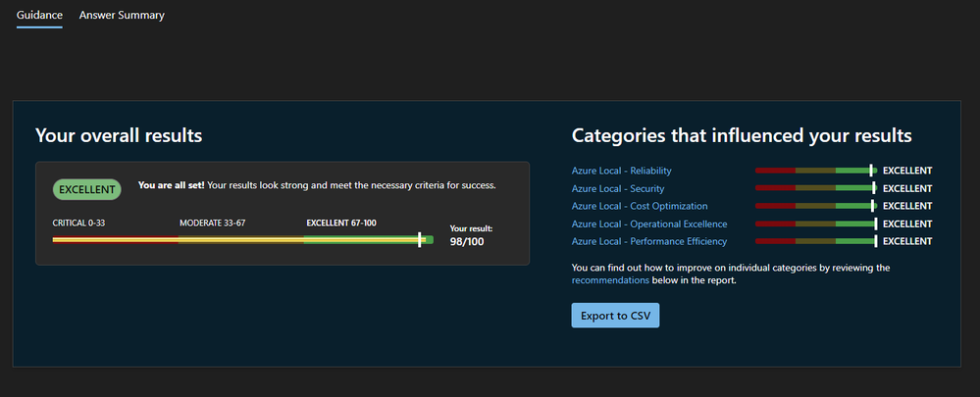Click the Security category score bar
Screen dimensions: 980x397
point(815,188)
